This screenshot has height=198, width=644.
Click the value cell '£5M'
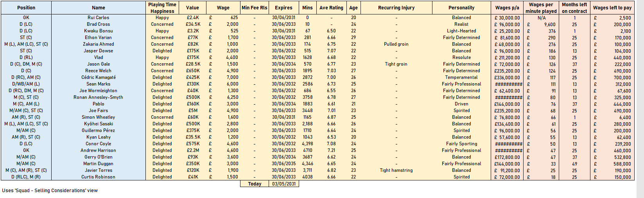point(192,111)
